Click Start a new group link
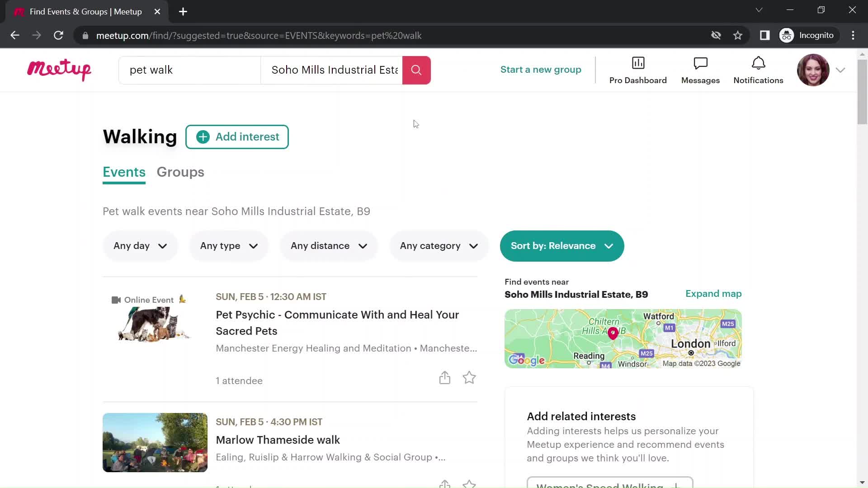 541,69
